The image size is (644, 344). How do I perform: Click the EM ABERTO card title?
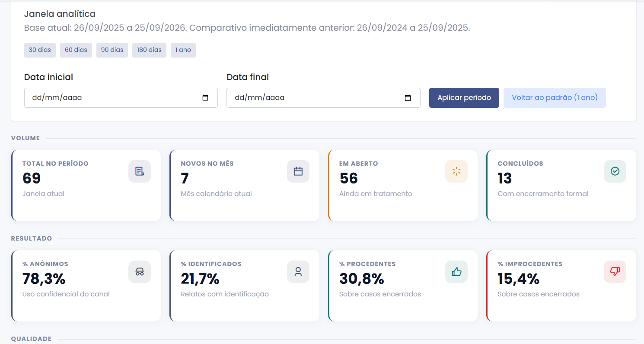pyautogui.click(x=359, y=164)
